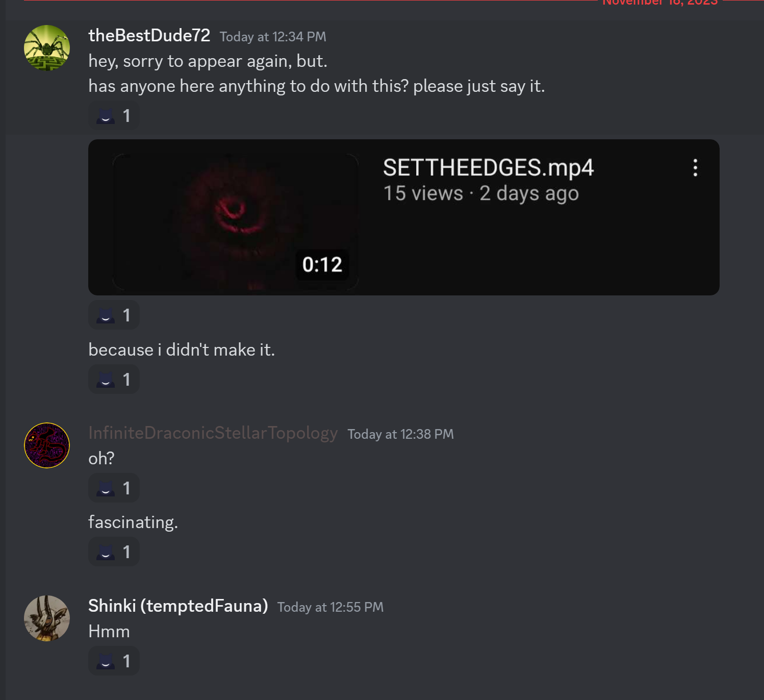Click the 'Today at 12:34 PM' timestamp

(x=273, y=37)
